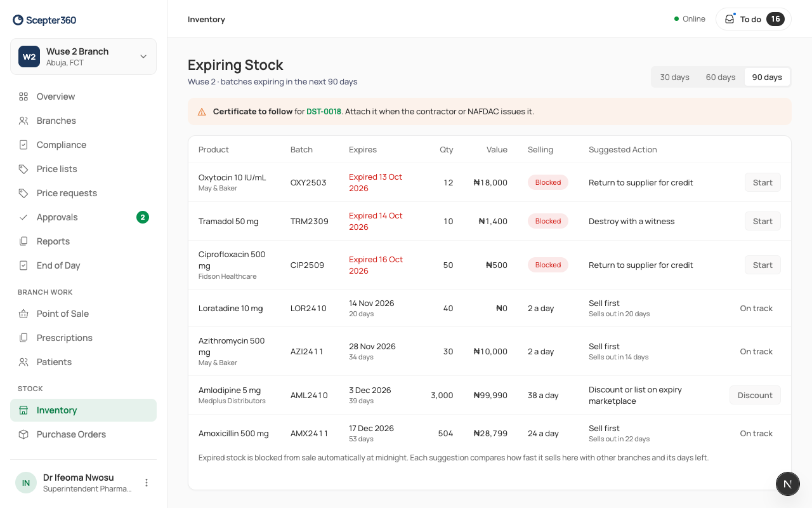Click the W2 branch avatar

coord(29,57)
